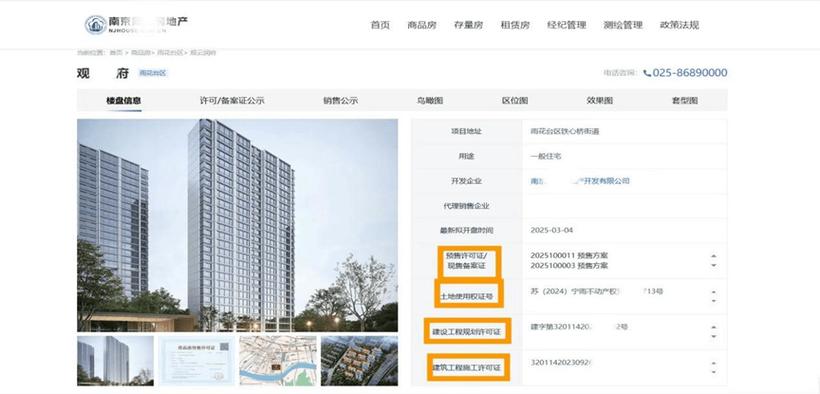820x394 pixels.
Task: Click the phone icon beside 025-86890000
Action: 647,73
